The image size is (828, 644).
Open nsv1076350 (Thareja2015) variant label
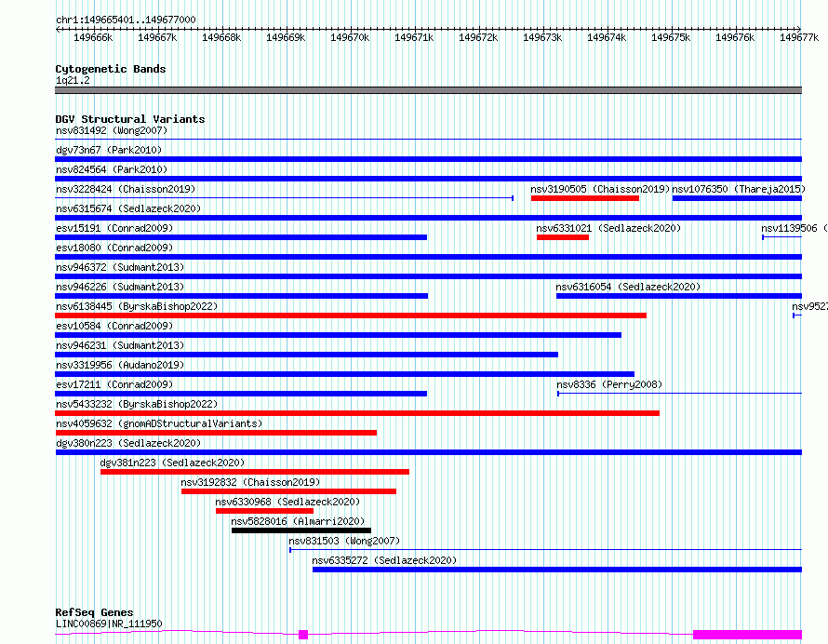[x=739, y=189]
